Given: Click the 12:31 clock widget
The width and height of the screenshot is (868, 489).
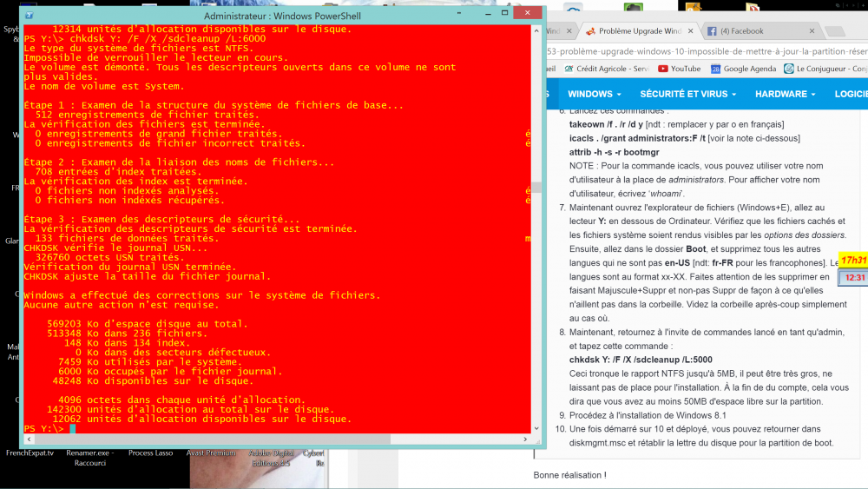Looking at the screenshot, I should click(x=854, y=277).
